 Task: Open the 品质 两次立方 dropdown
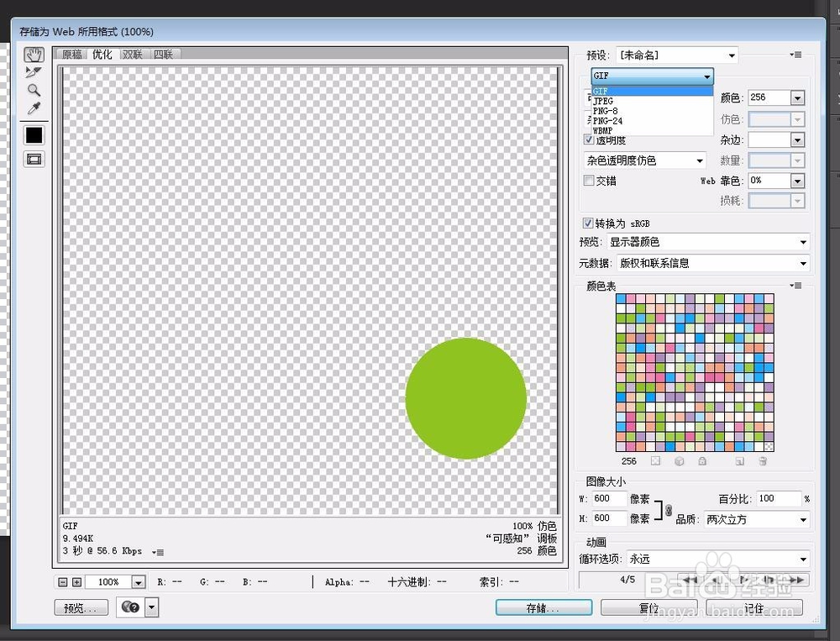click(x=757, y=519)
